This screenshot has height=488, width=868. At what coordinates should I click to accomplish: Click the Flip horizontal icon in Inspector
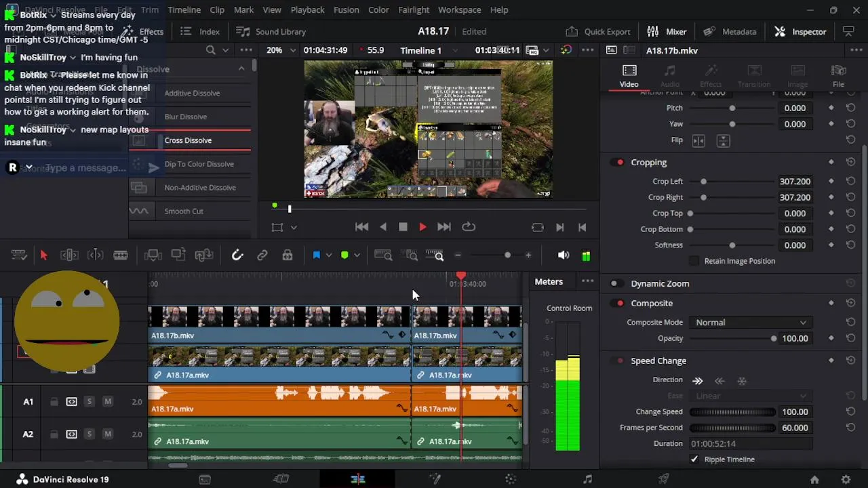pos(698,140)
